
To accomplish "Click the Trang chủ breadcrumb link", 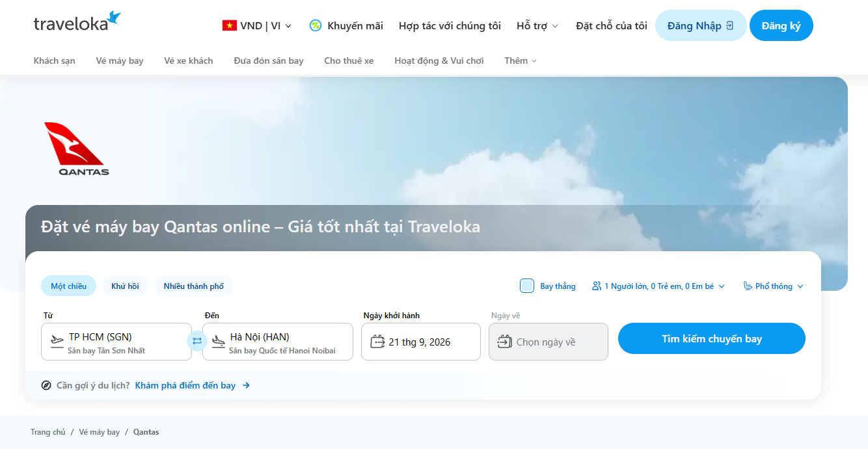I will click(48, 432).
